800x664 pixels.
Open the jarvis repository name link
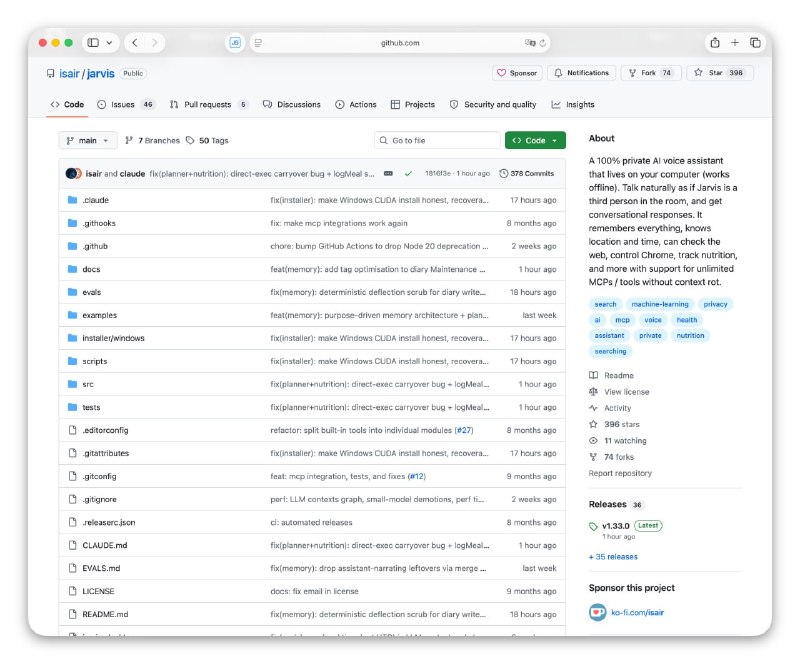[101, 73]
